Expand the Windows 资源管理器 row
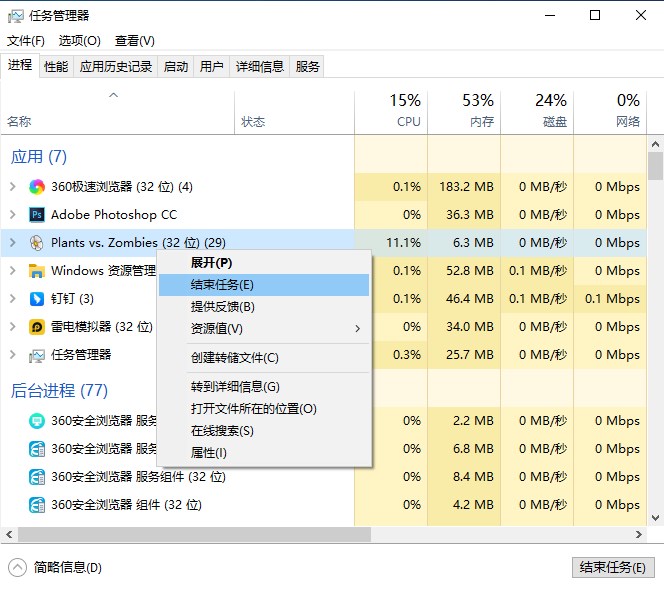The width and height of the screenshot is (664, 592). click(x=13, y=271)
